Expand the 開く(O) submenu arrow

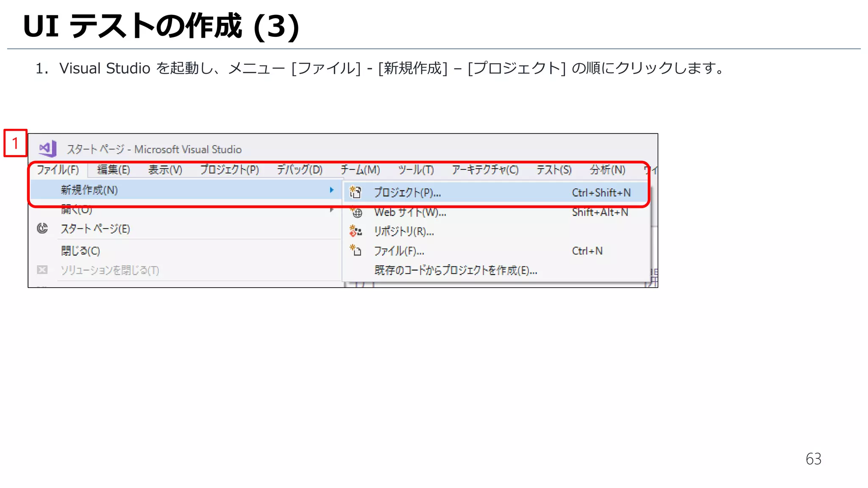332,210
